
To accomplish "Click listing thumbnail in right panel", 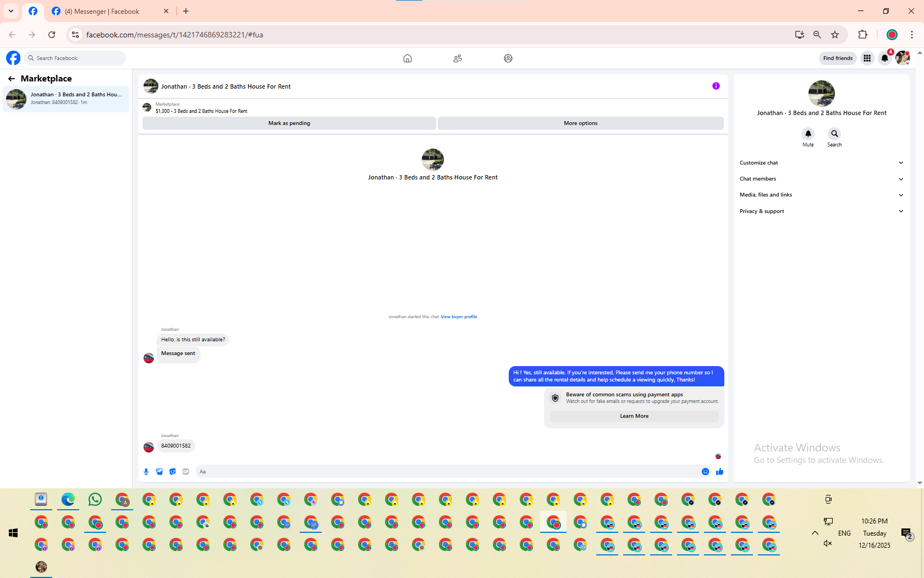I will 822,94.
